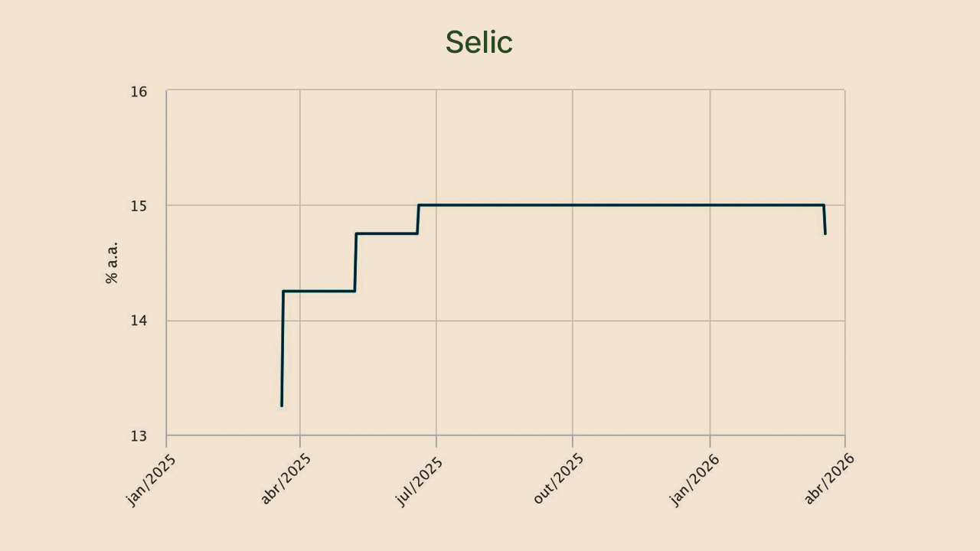This screenshot has width=980, height=551.
Task: Select the 14.75 plateau of the line
Action: [x=387, y=233]
